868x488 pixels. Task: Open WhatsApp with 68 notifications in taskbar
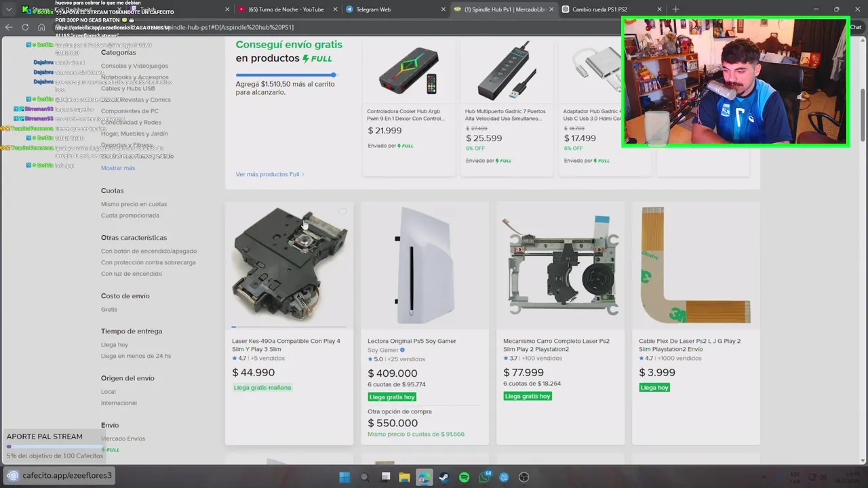(484, 477)
